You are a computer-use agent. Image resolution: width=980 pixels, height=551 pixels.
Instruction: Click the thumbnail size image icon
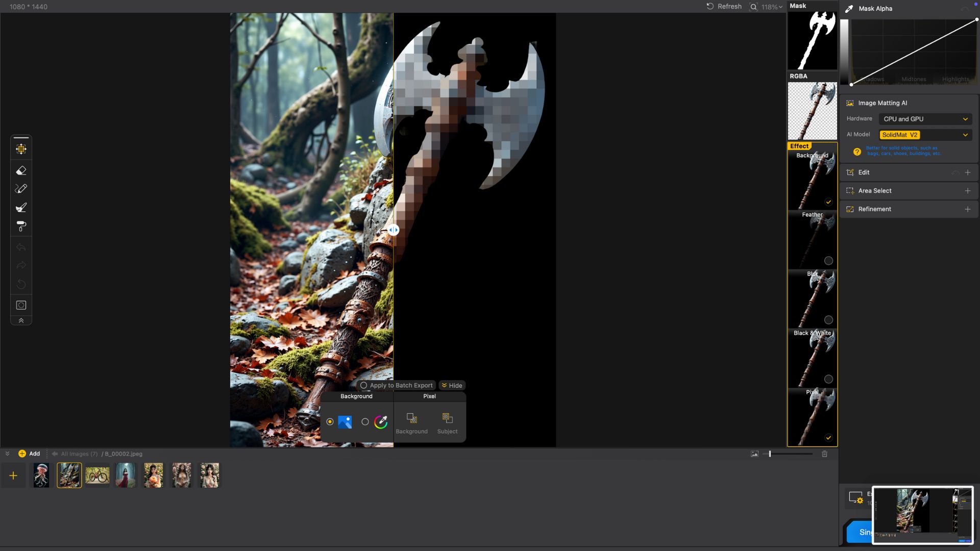754,454
